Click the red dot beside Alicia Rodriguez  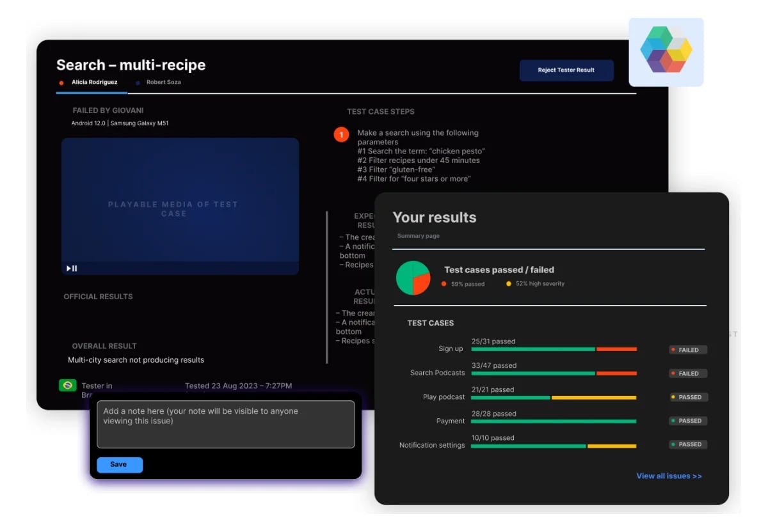(61, 82)
